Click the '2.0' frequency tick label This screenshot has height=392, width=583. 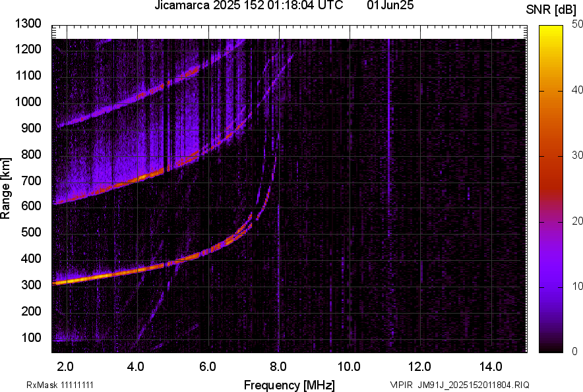coord(65,367)
